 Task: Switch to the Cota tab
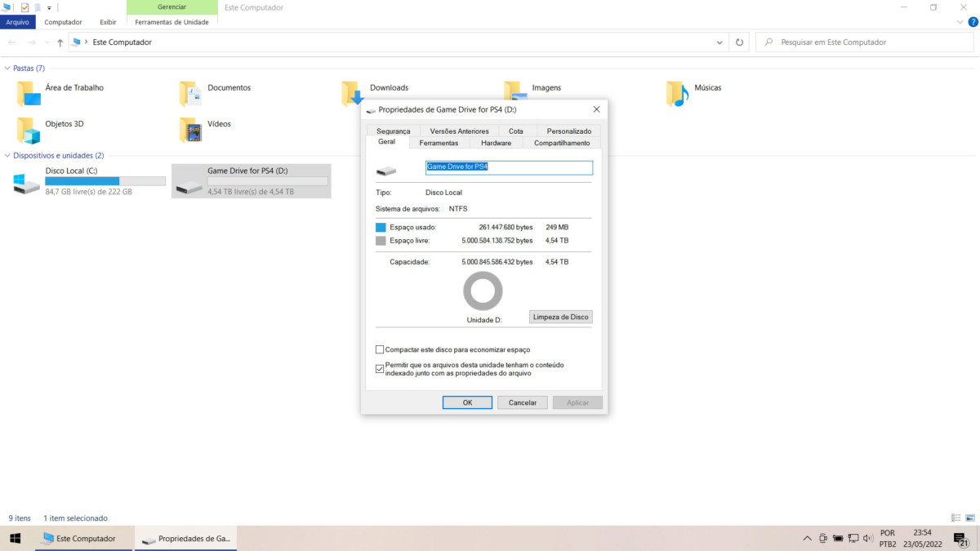(516, 131)
